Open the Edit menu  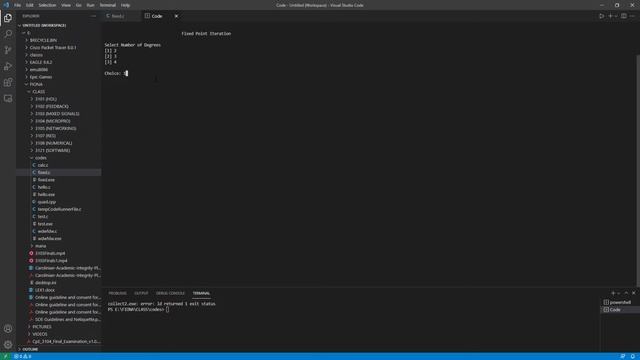pyautogui.click(x=30, y=5)
